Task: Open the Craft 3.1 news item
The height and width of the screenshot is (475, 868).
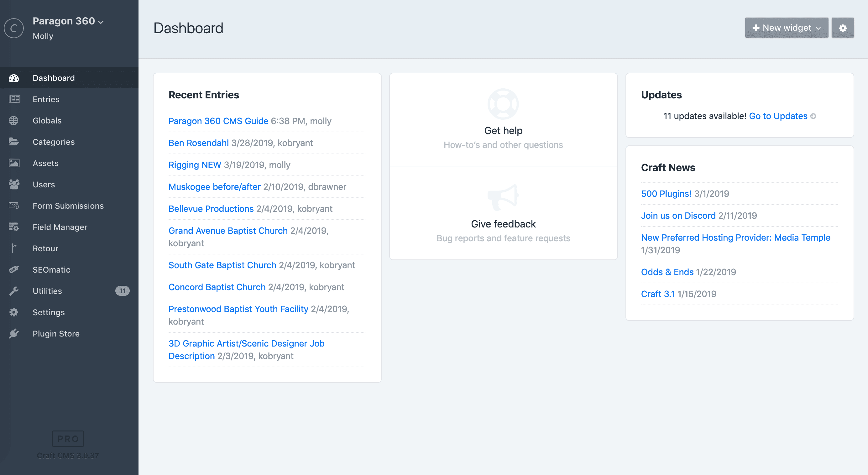Action: pos(658,294)
